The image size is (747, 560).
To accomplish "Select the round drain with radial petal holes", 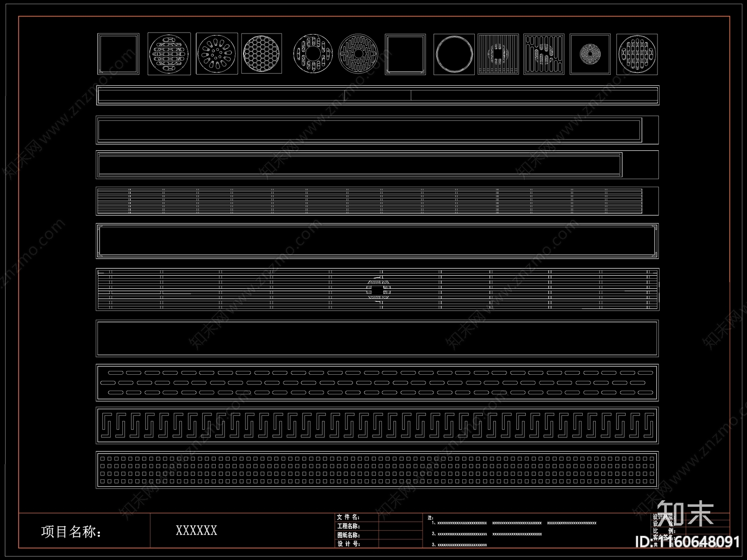I will 217,54.
